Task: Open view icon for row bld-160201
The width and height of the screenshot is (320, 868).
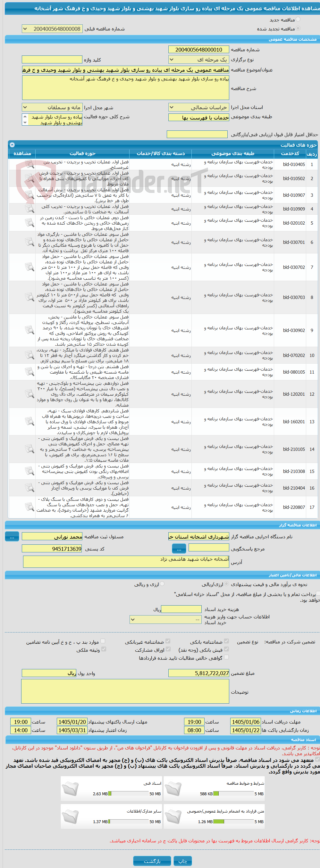Action: click(x=30, y=422)
